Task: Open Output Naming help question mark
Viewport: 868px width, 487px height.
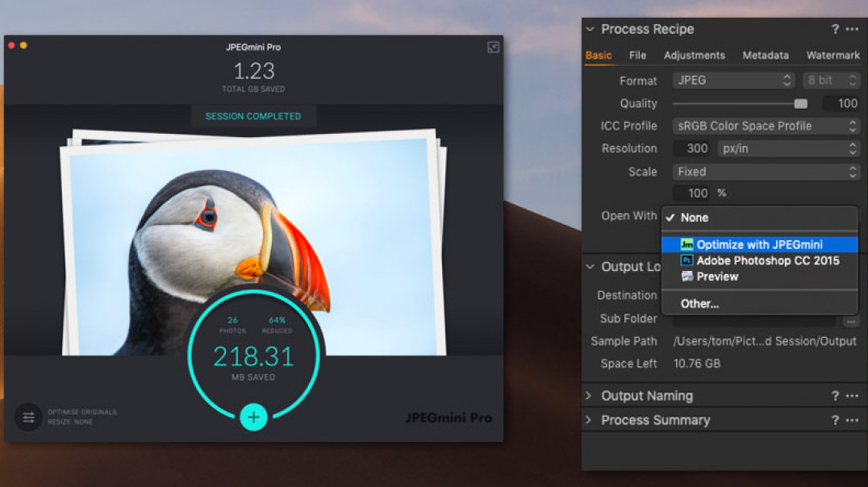Action: pyautogui.click(x=835, y=396)
